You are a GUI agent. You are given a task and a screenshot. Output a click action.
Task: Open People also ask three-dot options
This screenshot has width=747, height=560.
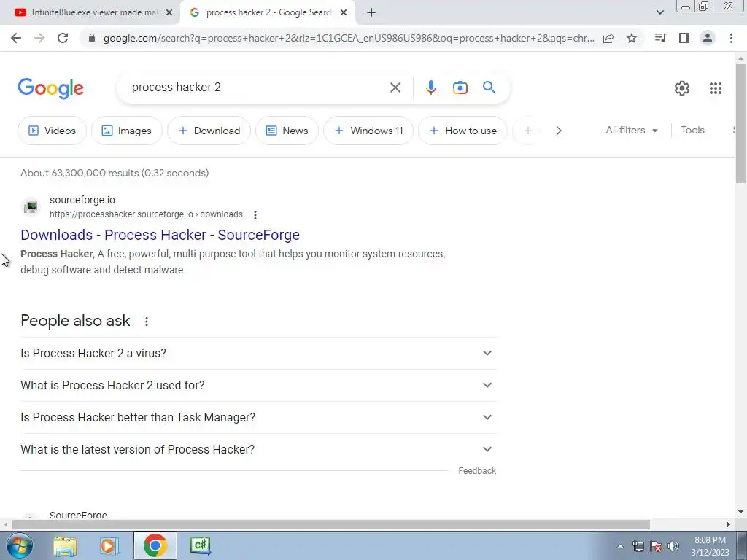[147, 322]
